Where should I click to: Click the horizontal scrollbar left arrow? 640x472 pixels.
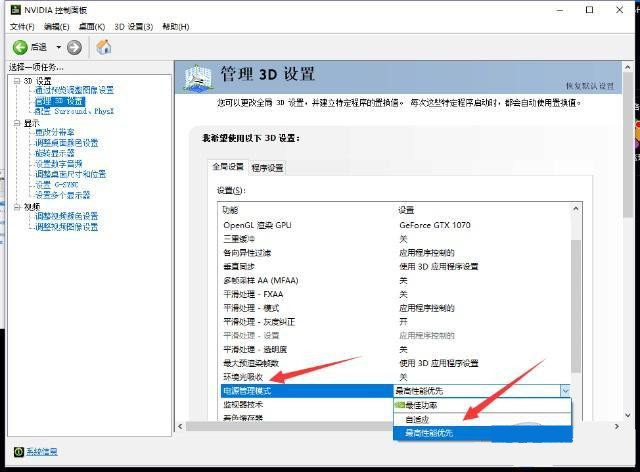[x=180, y=426]
